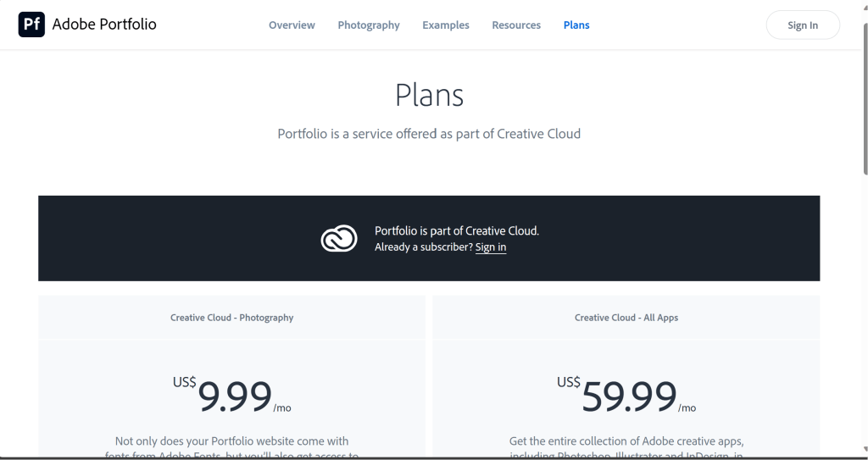Viewport: 868px width, 460px height.
Task: Click the Adobe Portfolio wordmark text
Action: [x=104, y=25]
